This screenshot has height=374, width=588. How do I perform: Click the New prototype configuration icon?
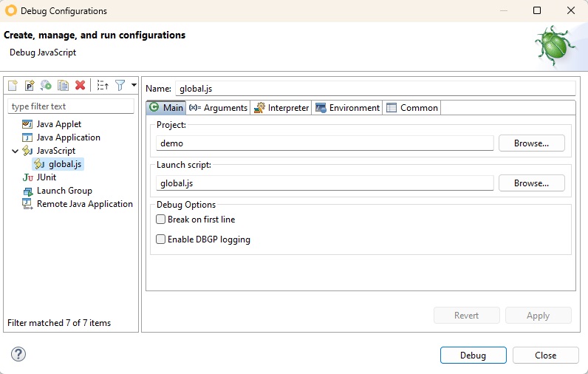tap(30, 86)
